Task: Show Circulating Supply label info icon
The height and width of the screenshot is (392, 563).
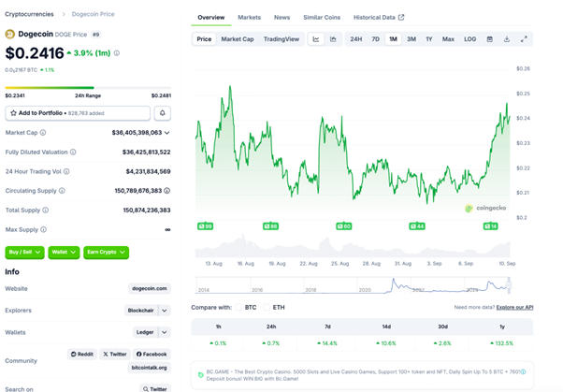Action: (x=62, y=191)
